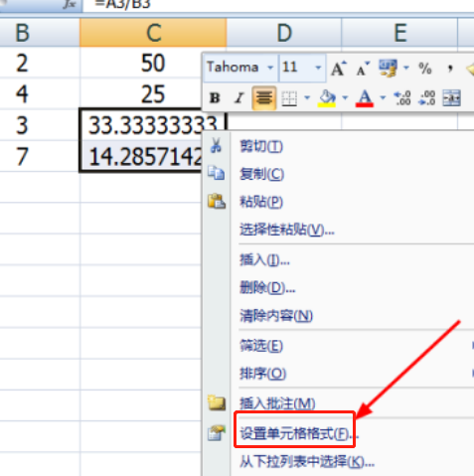Viewport: 474px width, 476px height.
Task: Select column C header
Action: [x=153, y=33]
